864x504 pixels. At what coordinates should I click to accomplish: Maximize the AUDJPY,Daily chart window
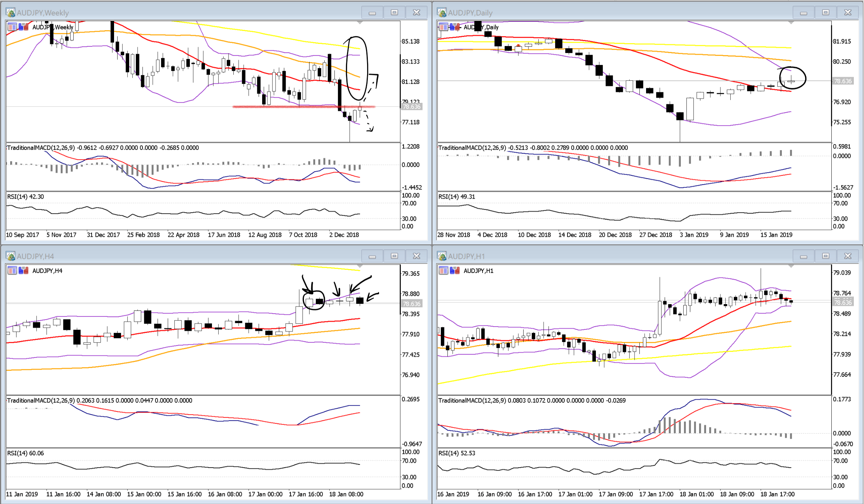click(826, 13)
